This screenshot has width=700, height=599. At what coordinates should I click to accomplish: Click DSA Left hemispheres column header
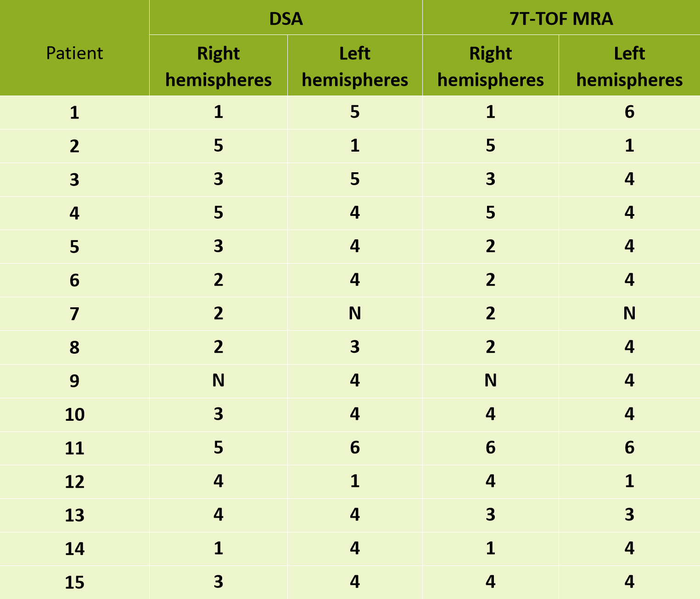tap(355, 67)
